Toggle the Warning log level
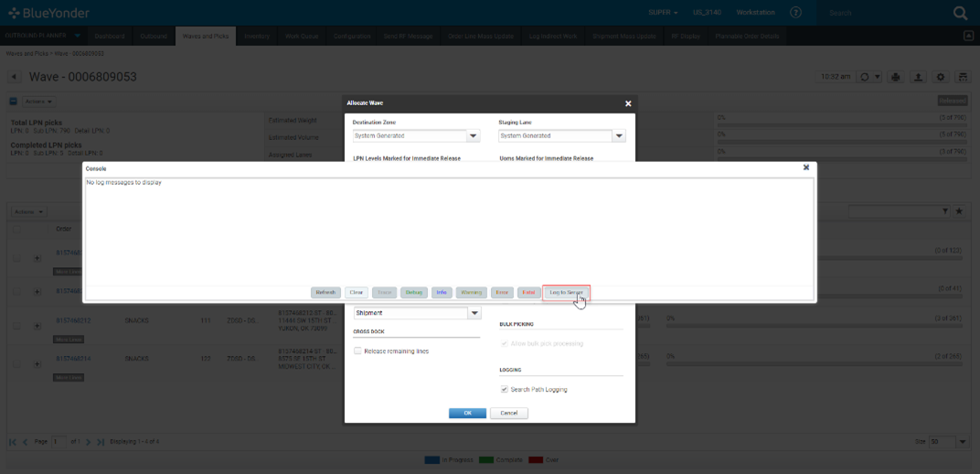This screenshot has width=980, height=474. (x=471, y=293)
